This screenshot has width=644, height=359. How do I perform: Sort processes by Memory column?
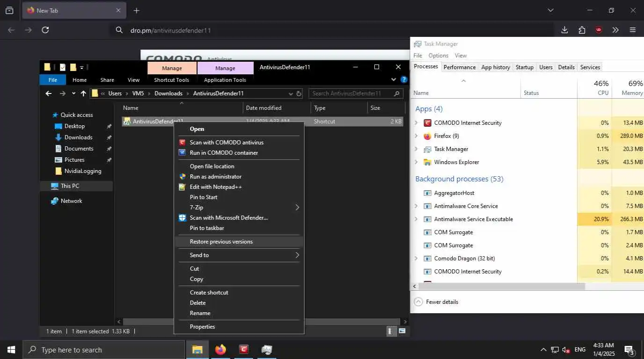coord(629,88)
